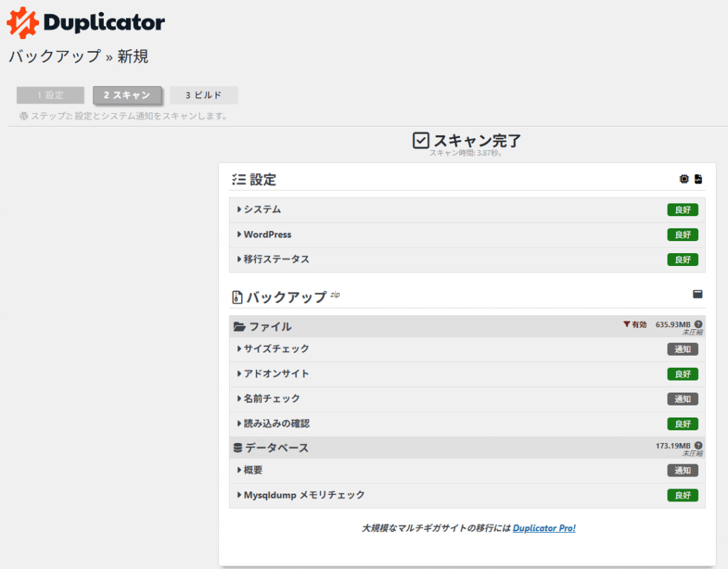
Task: Click the help icon next to 635.93MB
Action: (698, 324)
